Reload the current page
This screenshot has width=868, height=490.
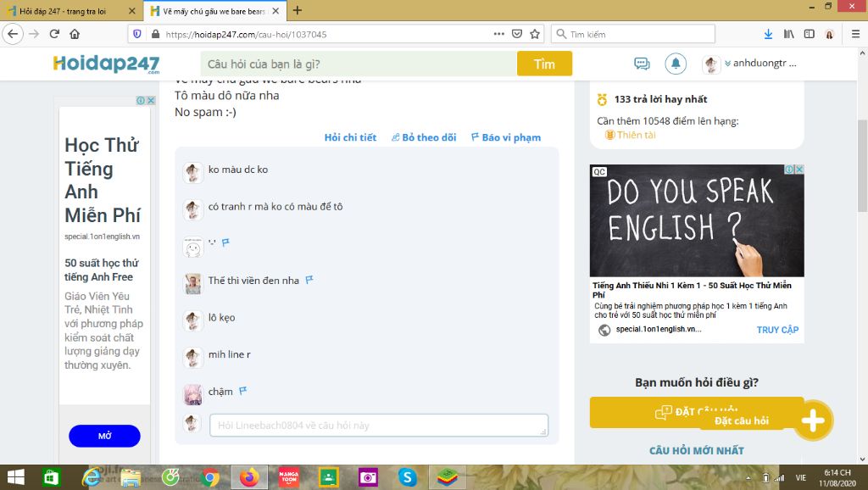pos(54,34)
